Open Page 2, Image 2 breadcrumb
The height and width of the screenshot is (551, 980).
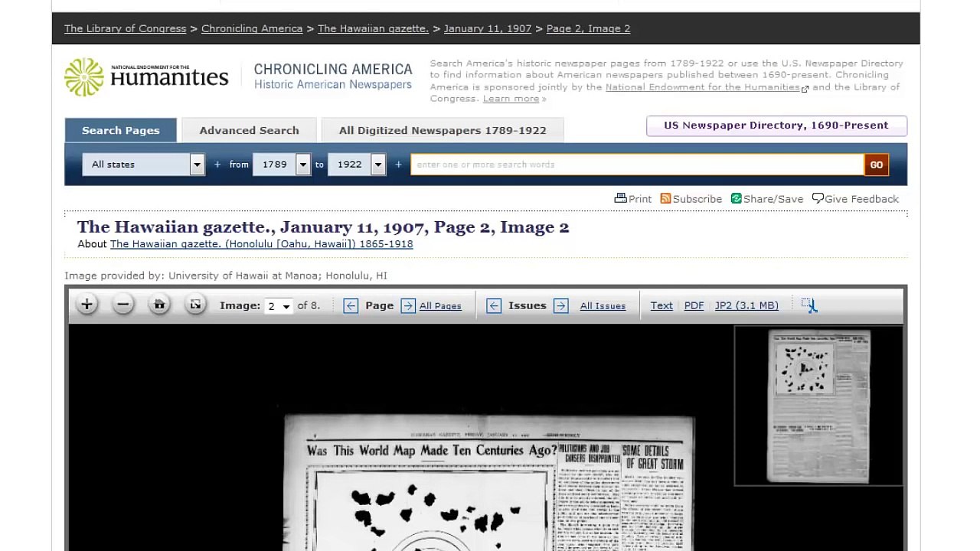point(588,28)
